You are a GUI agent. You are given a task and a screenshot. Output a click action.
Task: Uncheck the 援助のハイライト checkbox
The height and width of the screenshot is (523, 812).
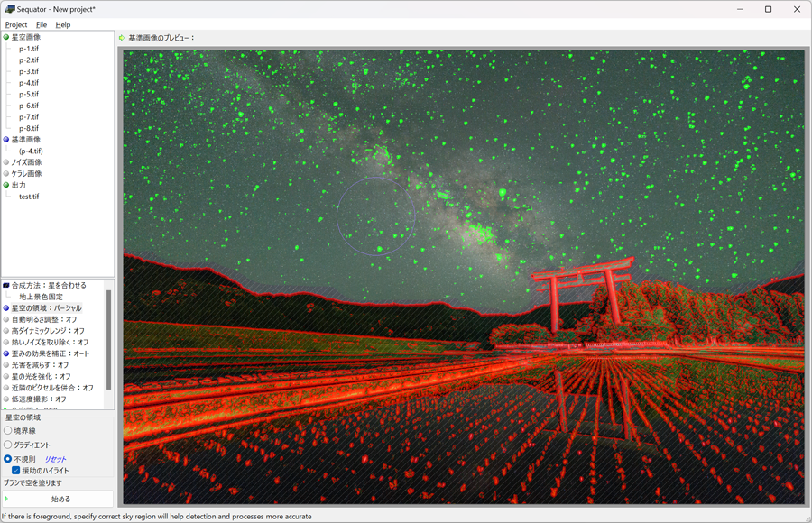point(15,470)
